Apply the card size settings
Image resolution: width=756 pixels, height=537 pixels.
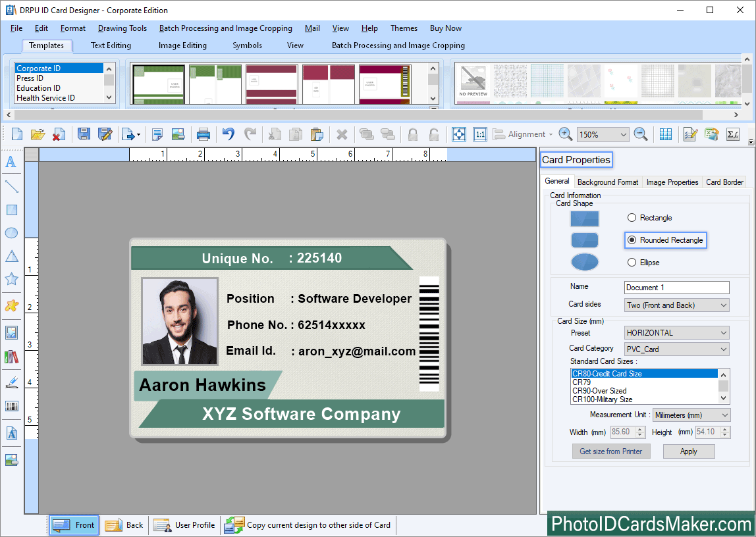click(689, 451)
